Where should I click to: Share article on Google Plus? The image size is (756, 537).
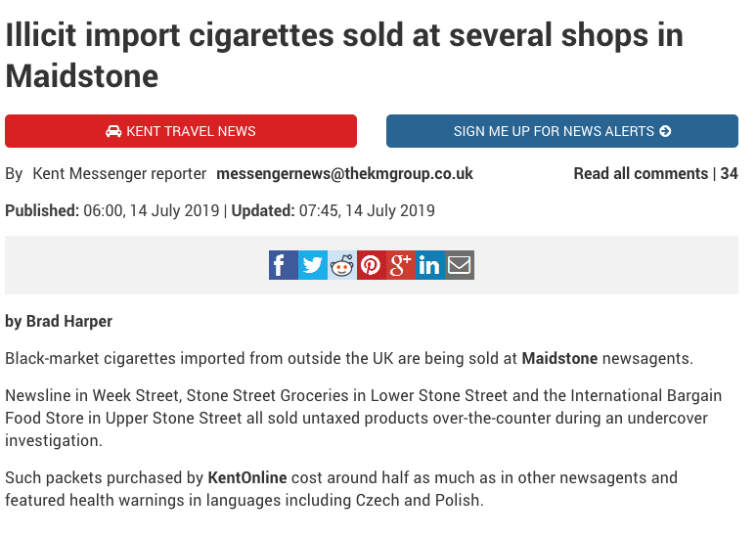click(401, 265)
